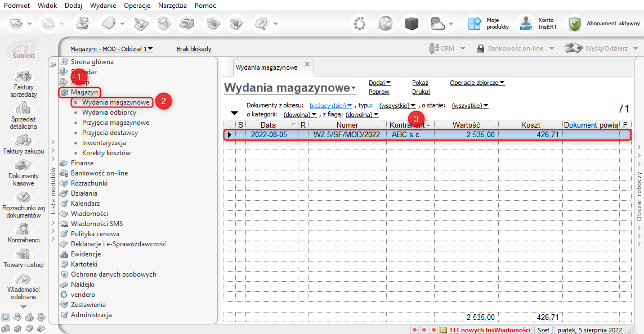Select Inwentaryzacja in module tree

pos(104,143)
